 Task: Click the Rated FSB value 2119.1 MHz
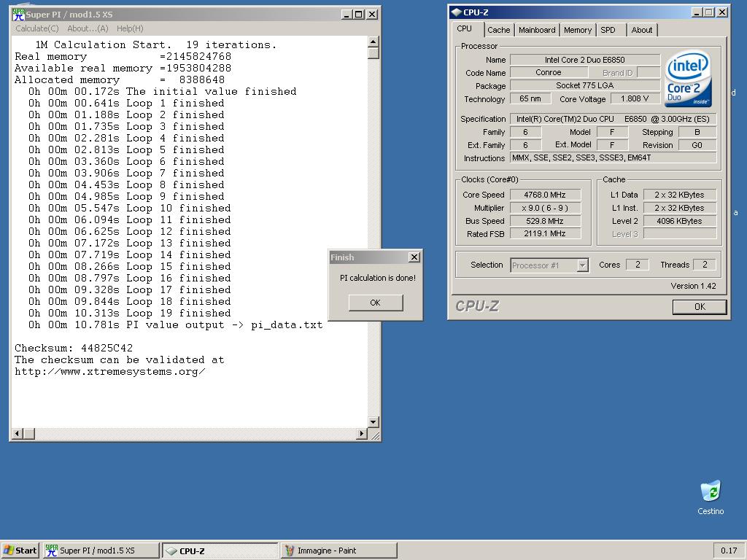pyautogui.click(x=545, y=234)
